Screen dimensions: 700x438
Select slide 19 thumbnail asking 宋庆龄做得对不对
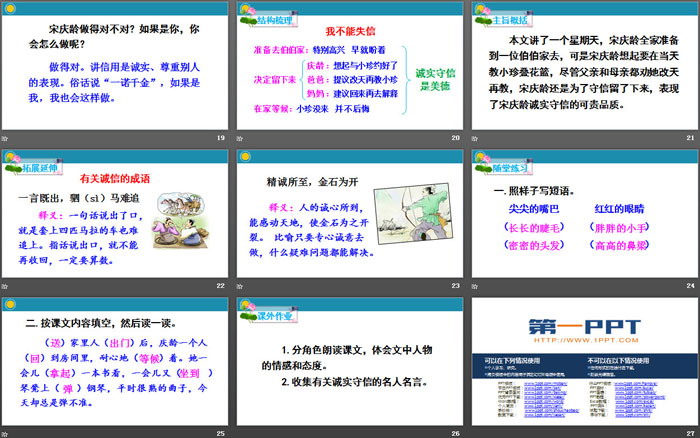115,66
